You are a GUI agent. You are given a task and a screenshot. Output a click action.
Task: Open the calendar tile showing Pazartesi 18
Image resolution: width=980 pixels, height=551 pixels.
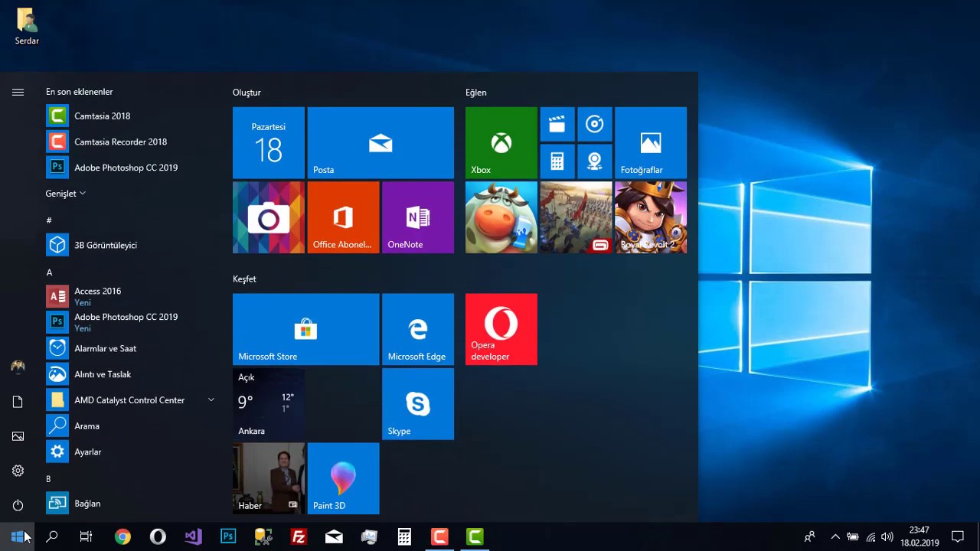269,142
